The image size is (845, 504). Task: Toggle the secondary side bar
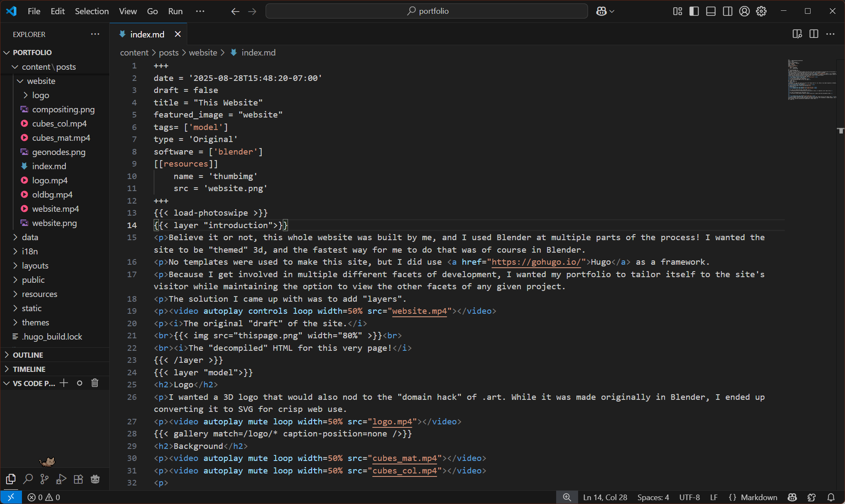tap(727, 11)
